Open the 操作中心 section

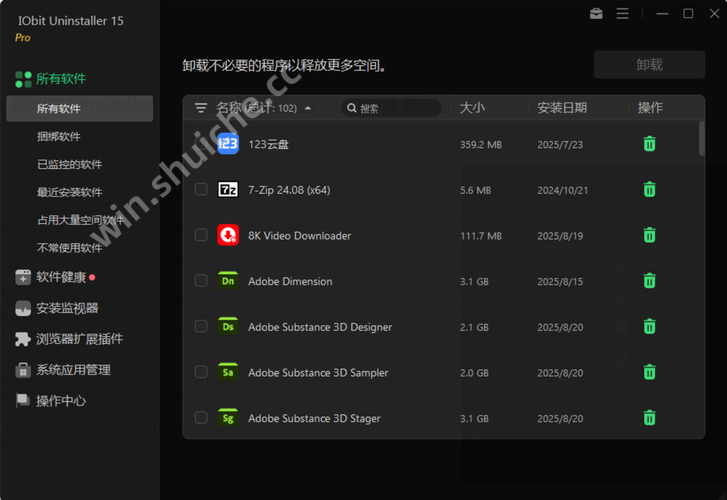[61, 401]
